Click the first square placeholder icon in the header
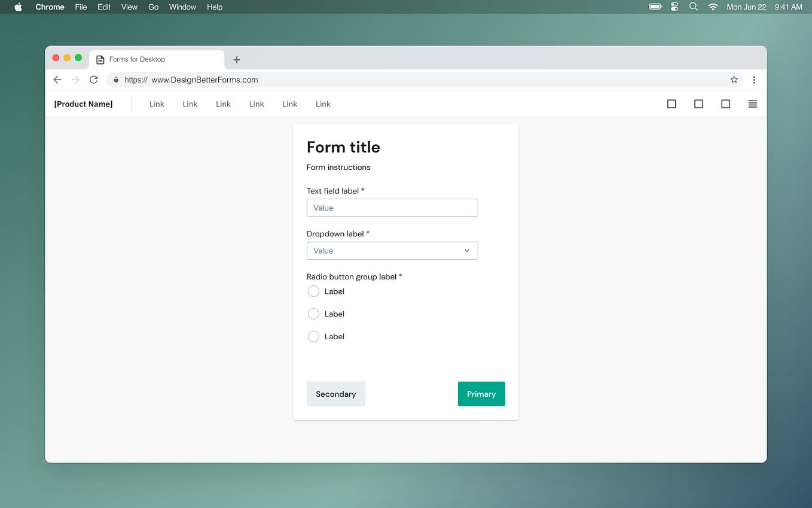Viewport: 812px width, 508px height. click(x=671, y=104)
